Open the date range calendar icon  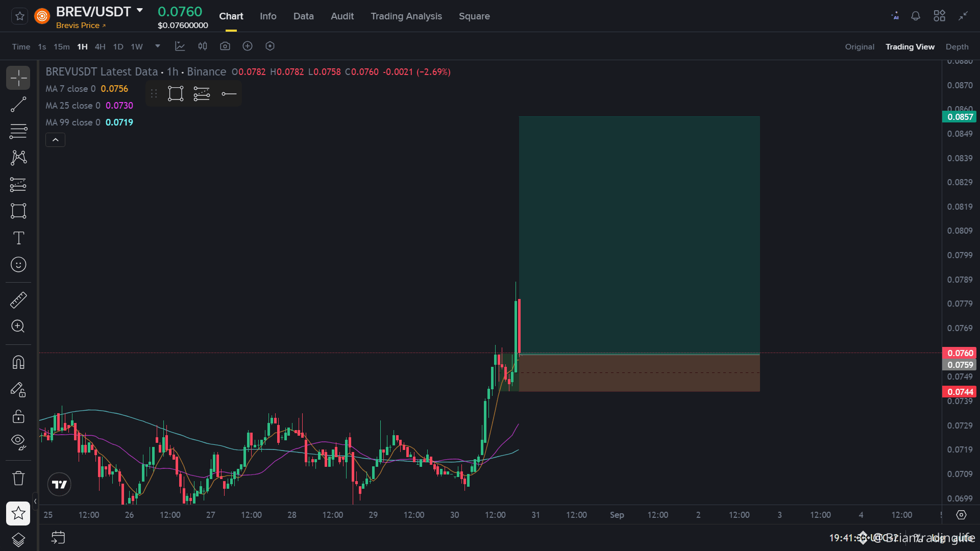tap(58, 538)
